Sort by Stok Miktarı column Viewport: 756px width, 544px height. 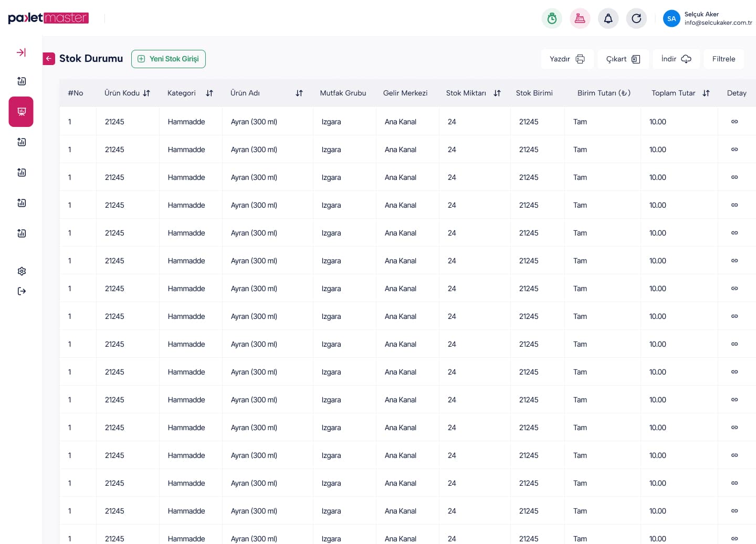tap(497, 93)
